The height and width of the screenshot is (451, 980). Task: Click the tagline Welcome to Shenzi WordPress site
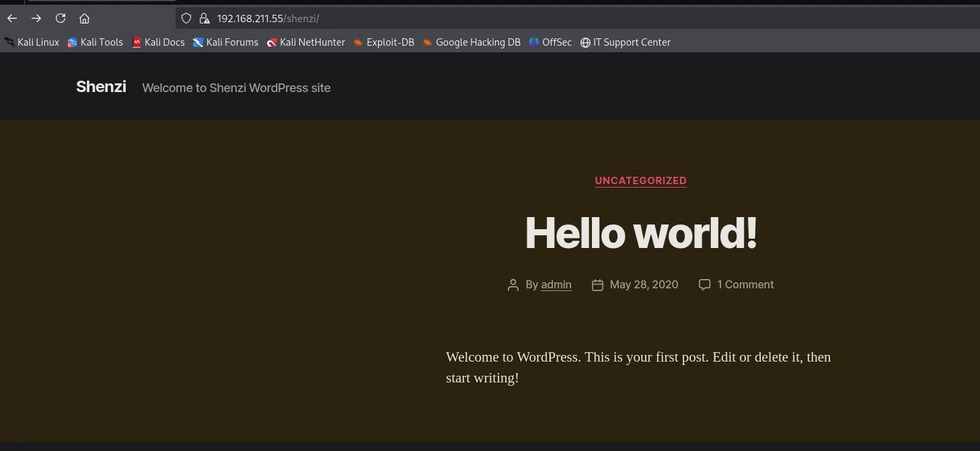point(236,88)
